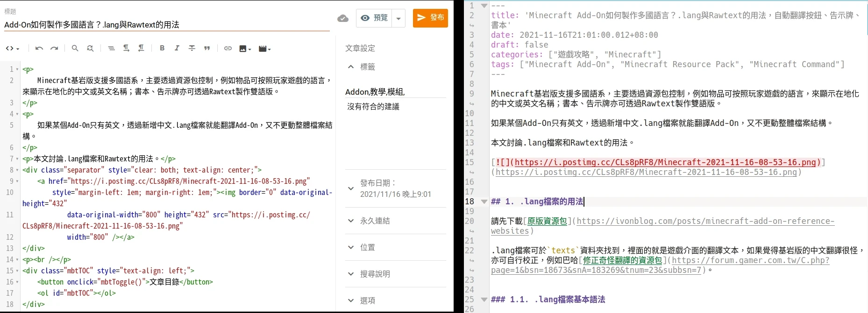This screenshot has width=868, height=313.
Task: Insert a blockquote with the quote icon
Action: click(207, 49)
